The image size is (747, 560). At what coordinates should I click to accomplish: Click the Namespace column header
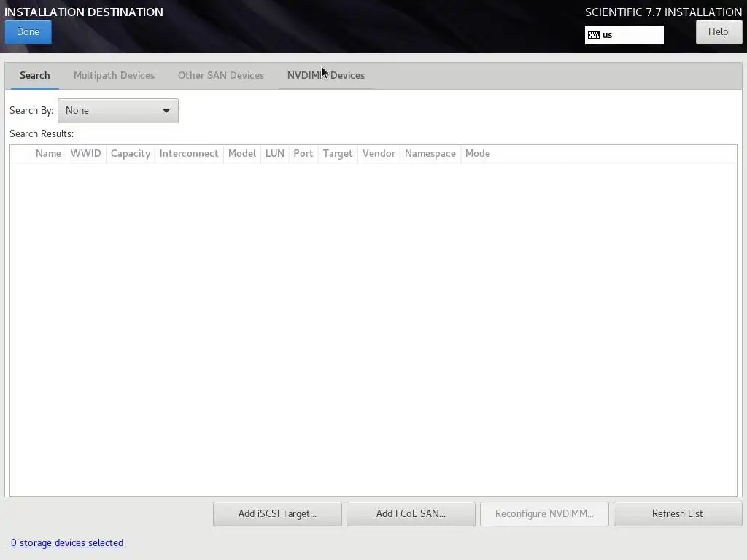tap(430, 153)
